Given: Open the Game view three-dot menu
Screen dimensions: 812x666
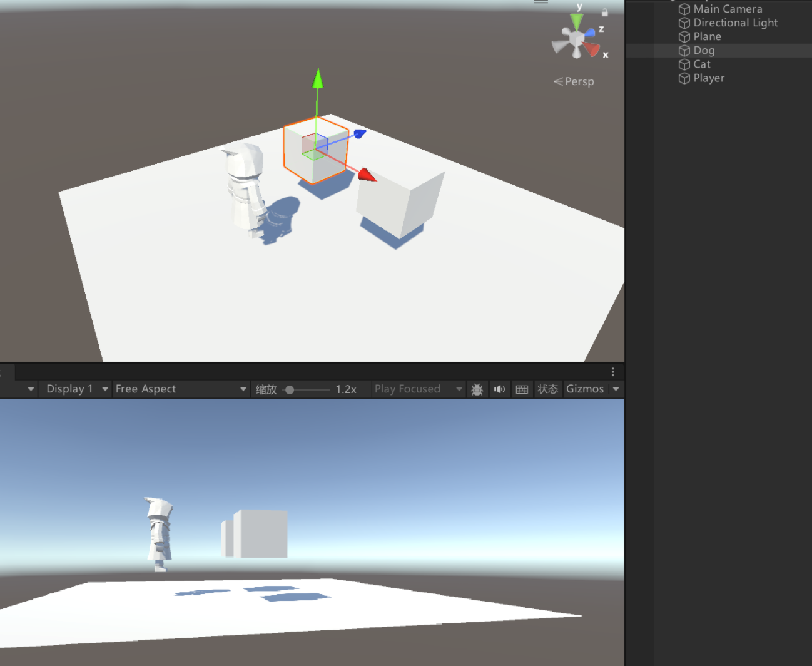Looking at the screenshot, I should pyautogui.click(x=613, y=372).
